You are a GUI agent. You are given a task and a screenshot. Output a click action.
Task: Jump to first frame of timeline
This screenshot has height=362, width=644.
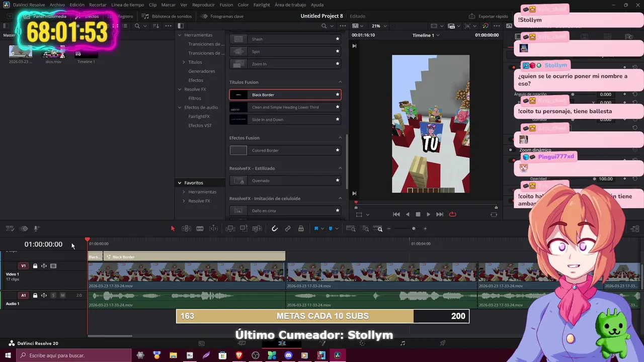[396, 215]
